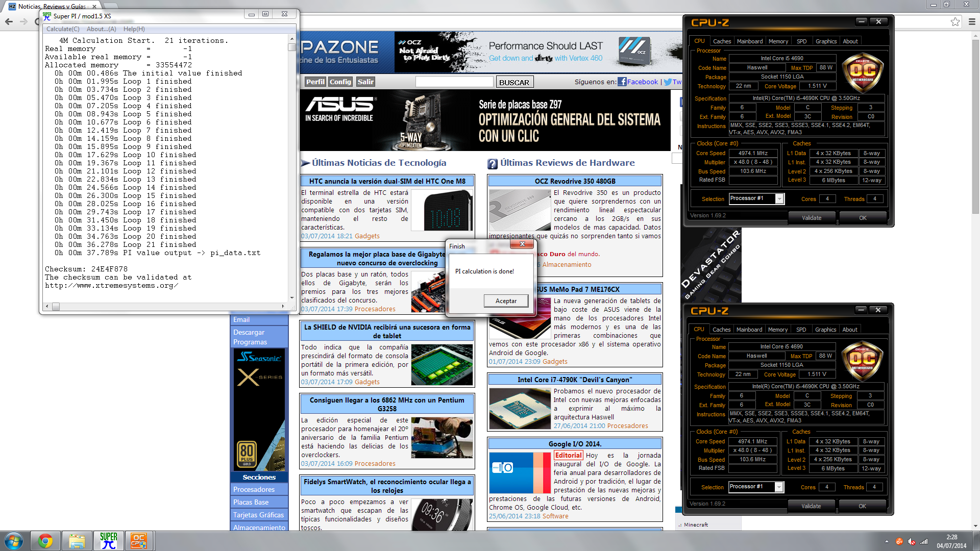
Task: Expand Processor #1 dropdown in lower CPU-Z
Action: click(779, 487)
